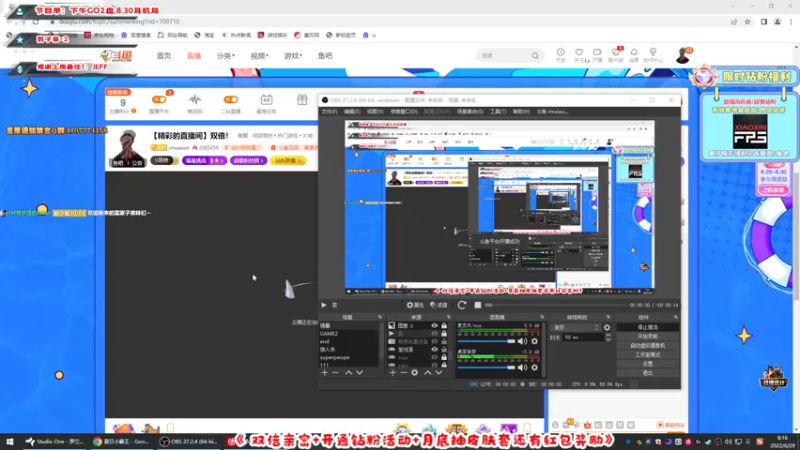Open source Filters button in OBS toolbar
This screenshot has width=800, height=450.
point(439,305)
